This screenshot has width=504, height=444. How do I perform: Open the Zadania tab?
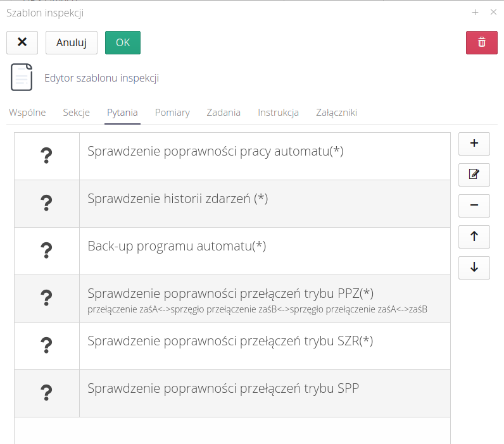(224, 113)
